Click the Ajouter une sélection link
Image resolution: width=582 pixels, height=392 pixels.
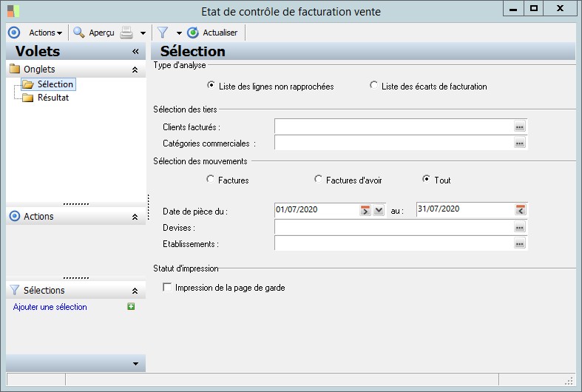point(50,307)
